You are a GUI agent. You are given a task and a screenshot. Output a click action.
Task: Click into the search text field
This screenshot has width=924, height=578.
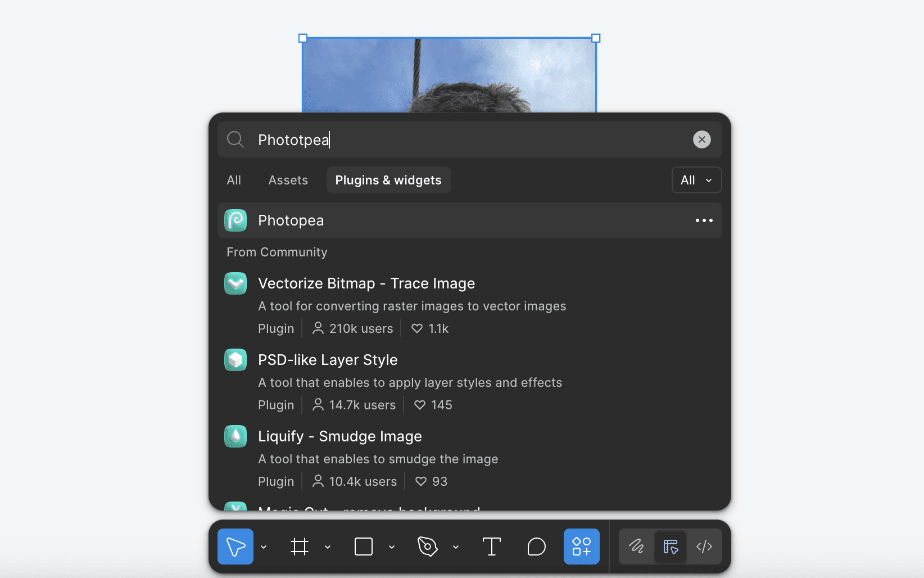click(x=470, y=139)
